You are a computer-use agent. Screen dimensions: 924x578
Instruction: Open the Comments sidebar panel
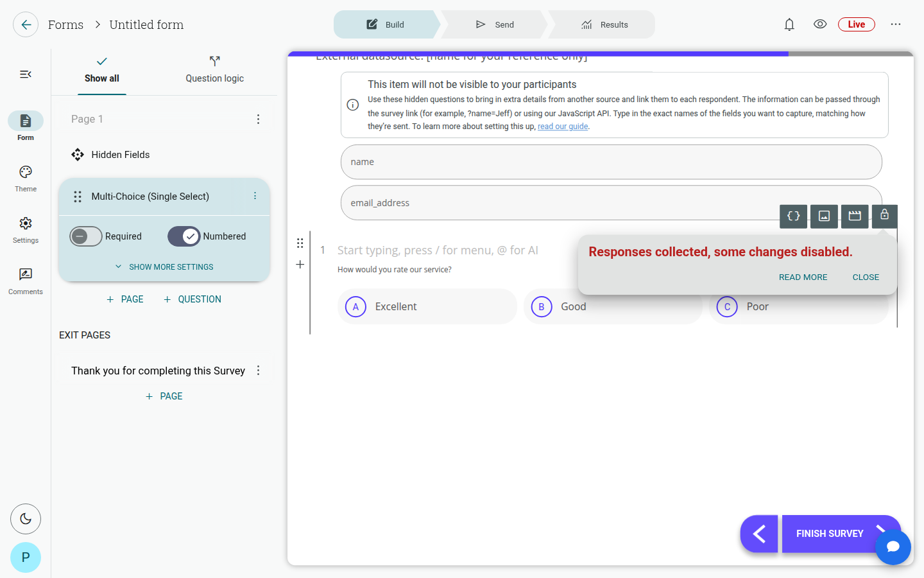26,281
